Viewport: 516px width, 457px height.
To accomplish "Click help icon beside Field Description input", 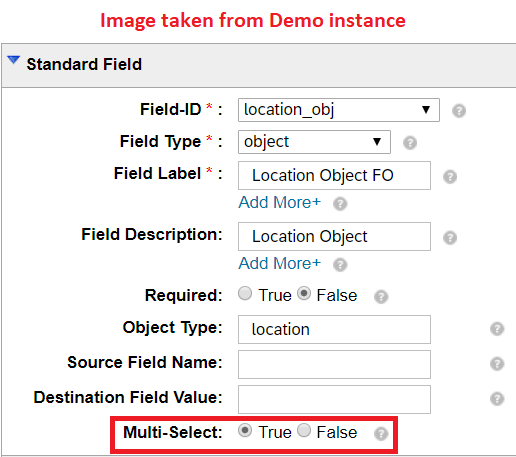I will 450,238.
